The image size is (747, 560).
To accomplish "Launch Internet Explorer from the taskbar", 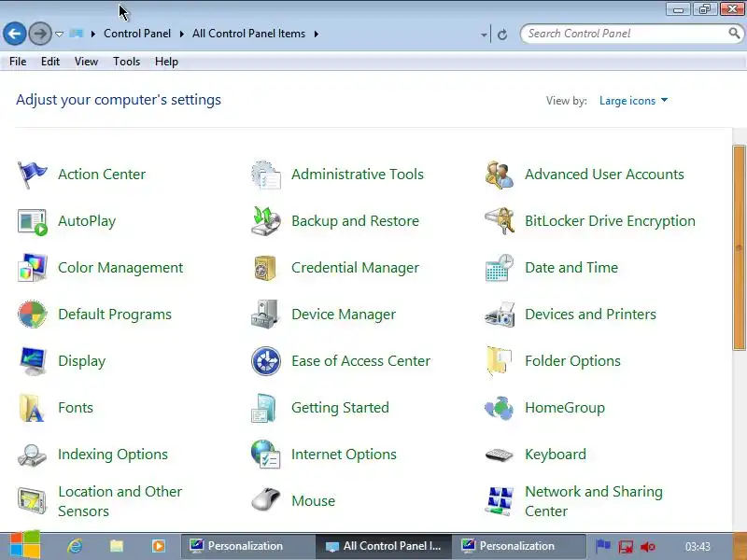I will point(75,546).
